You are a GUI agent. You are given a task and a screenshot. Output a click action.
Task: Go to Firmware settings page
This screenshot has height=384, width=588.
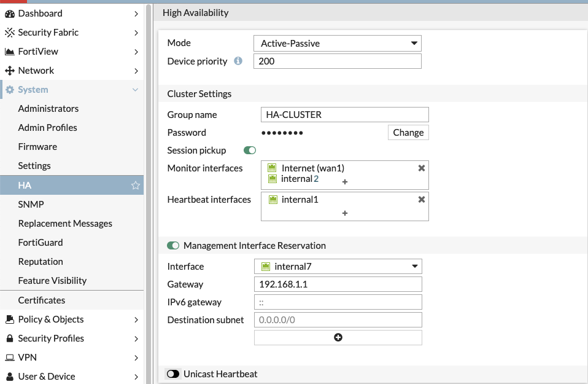coord(37,146)
